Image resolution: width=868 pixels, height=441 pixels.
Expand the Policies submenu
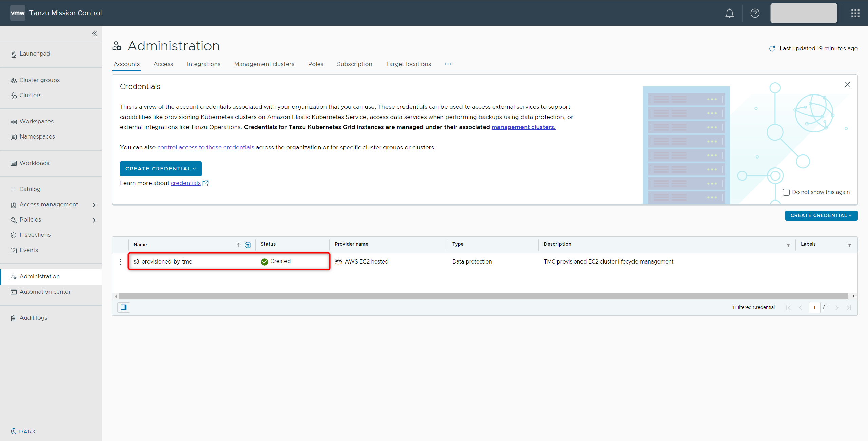pos(94,220)
